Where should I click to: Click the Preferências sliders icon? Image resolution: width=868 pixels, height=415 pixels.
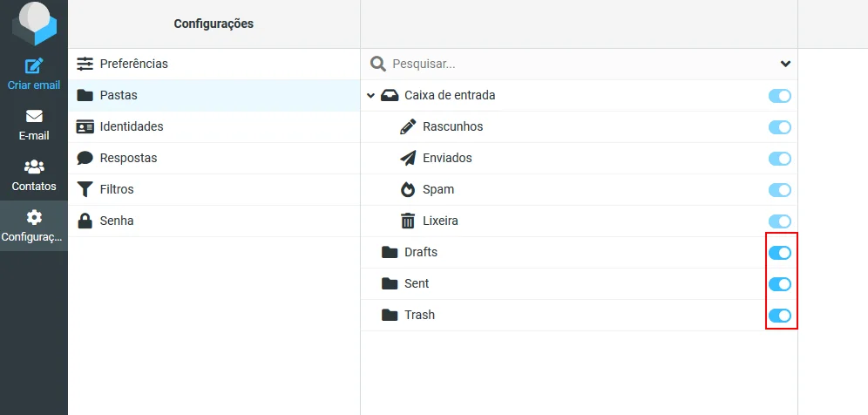pyautogui.click(x=85, y=64)
